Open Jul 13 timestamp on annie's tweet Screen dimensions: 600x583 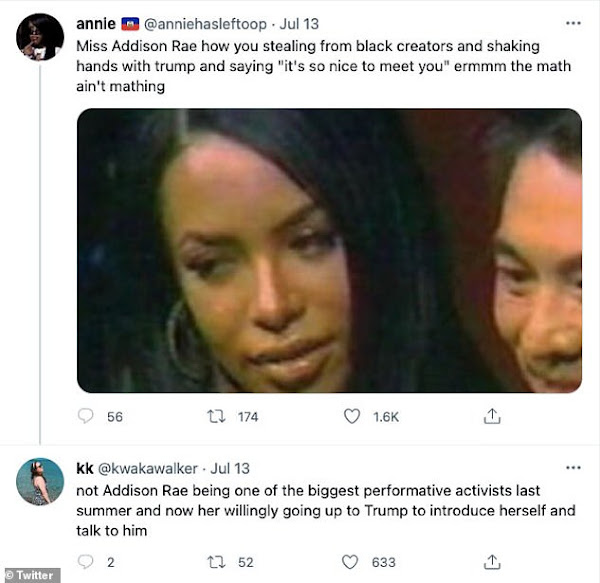[299, 24]
